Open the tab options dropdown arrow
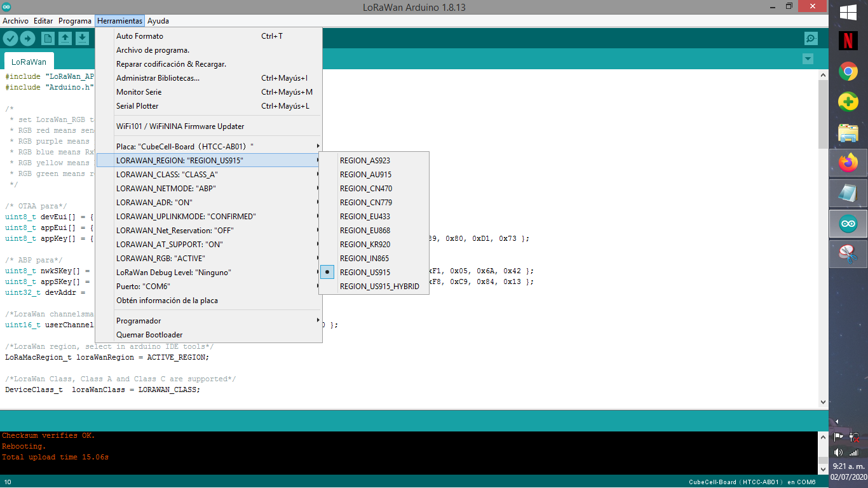The image size is (868, 488). (808, 59)
